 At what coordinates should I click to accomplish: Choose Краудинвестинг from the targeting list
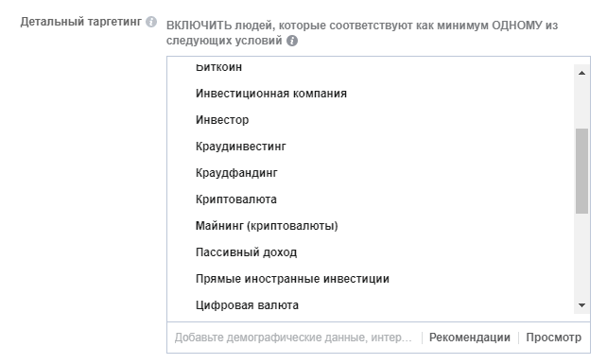point(241,147)
